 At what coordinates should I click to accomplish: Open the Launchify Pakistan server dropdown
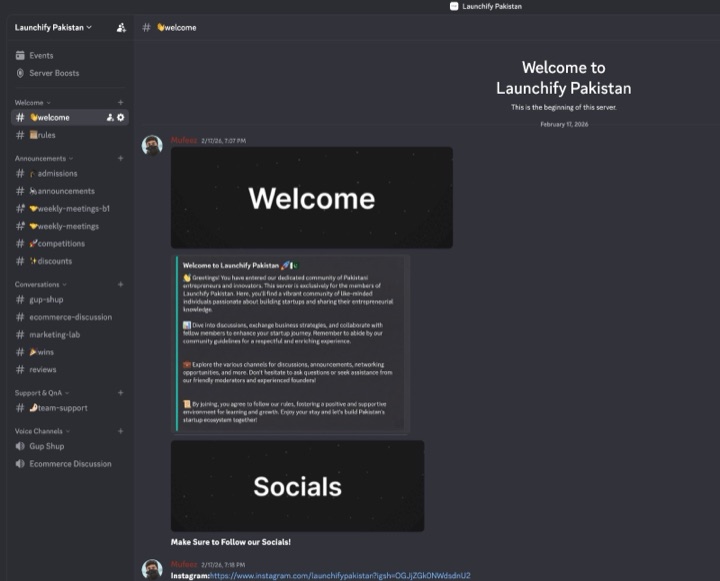point(53,28)
